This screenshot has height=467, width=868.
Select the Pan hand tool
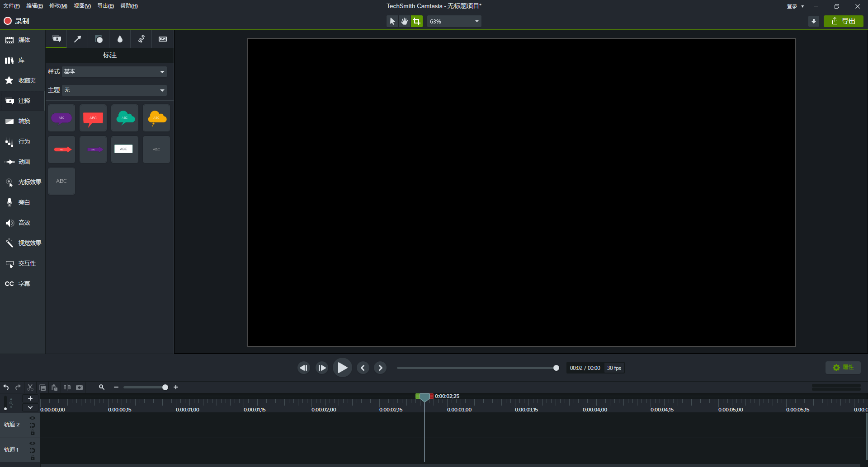click(404, 21)
